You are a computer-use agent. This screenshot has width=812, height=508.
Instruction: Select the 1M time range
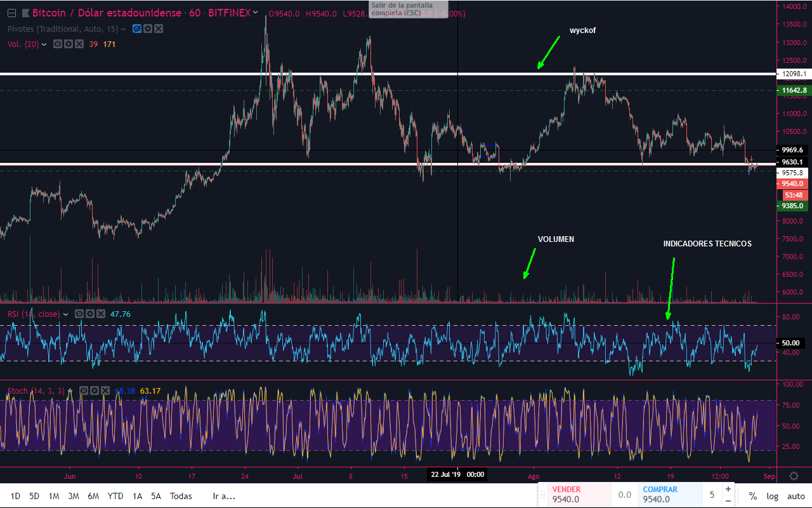54,496
